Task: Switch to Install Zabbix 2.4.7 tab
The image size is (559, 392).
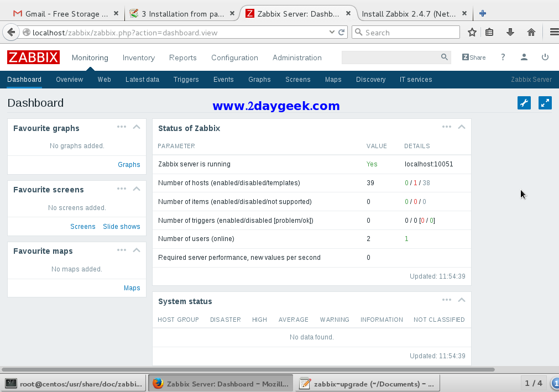Action: pyautogui.click(x=409, y=13)
